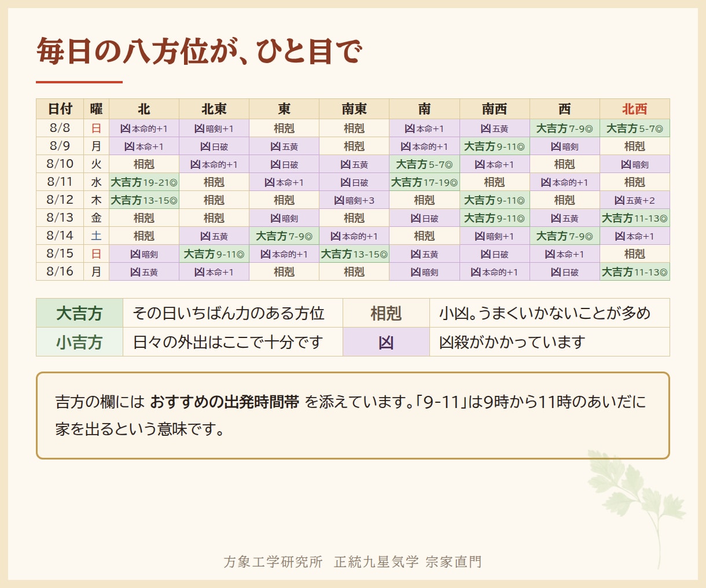This screenshot has height=588, width=706.
Task: Select the 北 column header
Action: click(x=144, y=109)
